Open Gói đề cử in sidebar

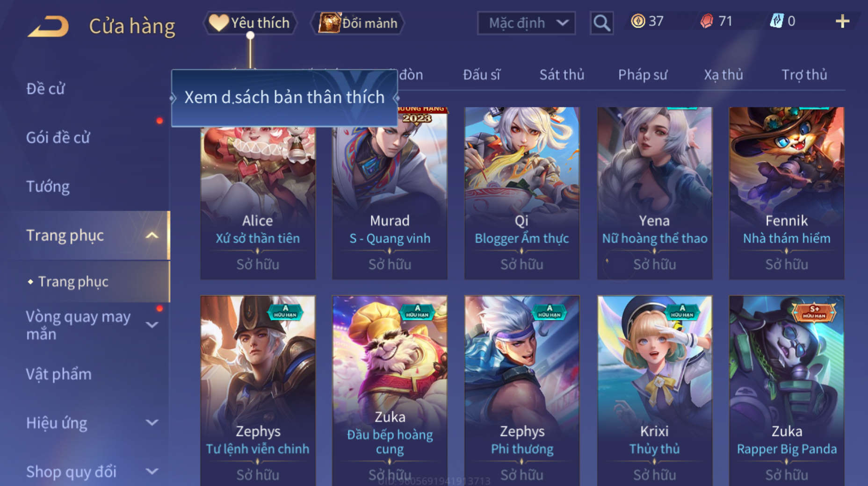pos(58,137)
